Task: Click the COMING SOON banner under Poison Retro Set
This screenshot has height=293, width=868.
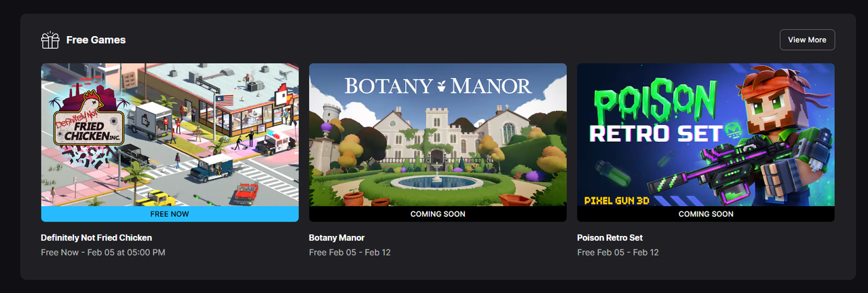Action: (x=706, y=213)
